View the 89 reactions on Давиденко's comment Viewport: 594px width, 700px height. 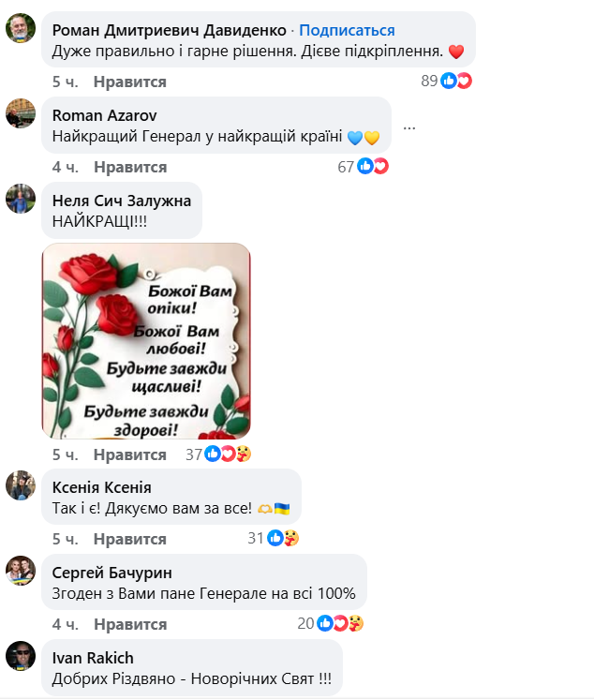pos(446,81)
